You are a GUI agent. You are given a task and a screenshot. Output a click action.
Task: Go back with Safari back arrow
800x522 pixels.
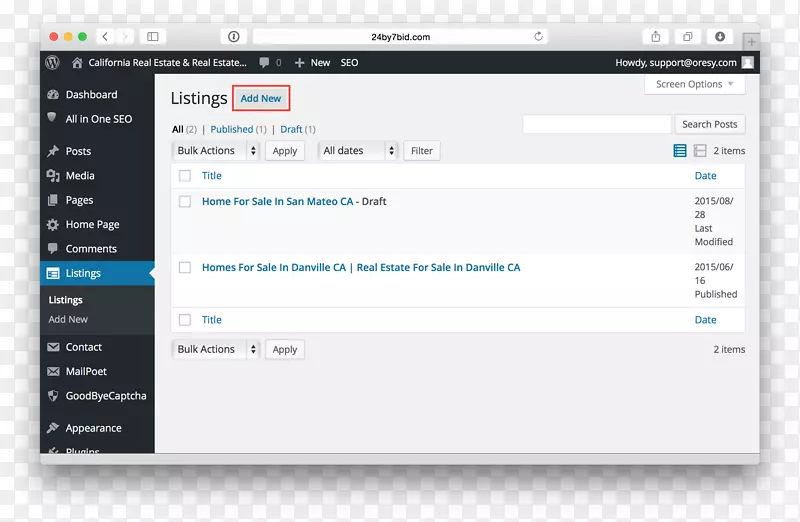[105, 36]
